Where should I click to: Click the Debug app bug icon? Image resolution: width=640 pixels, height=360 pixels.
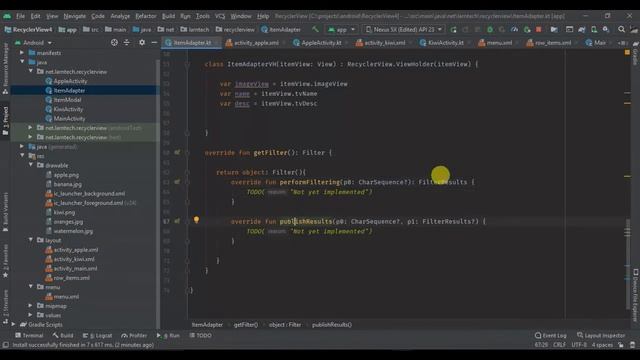pos(490,29)
